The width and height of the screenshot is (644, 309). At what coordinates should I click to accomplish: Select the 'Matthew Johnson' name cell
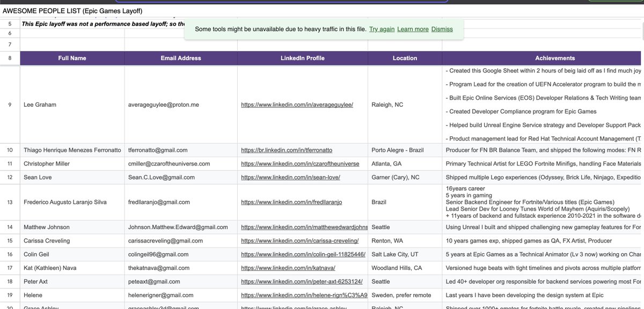tap(72, 227)
